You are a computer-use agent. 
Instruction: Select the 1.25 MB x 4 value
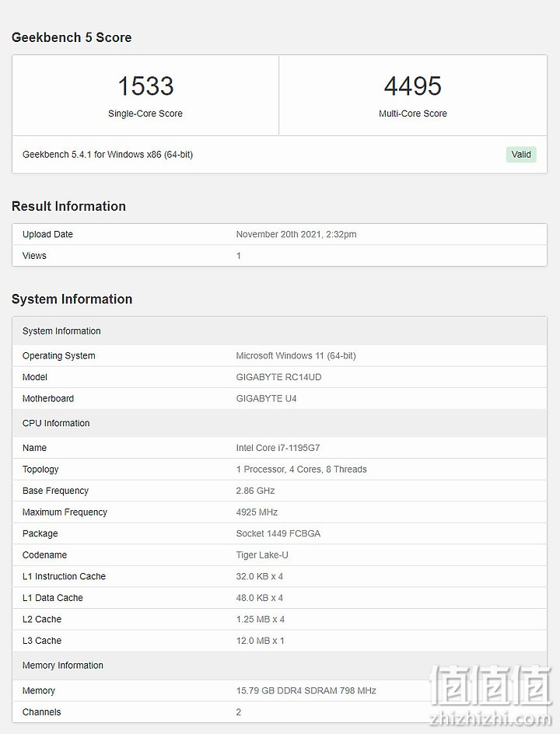tap(261, 619)
